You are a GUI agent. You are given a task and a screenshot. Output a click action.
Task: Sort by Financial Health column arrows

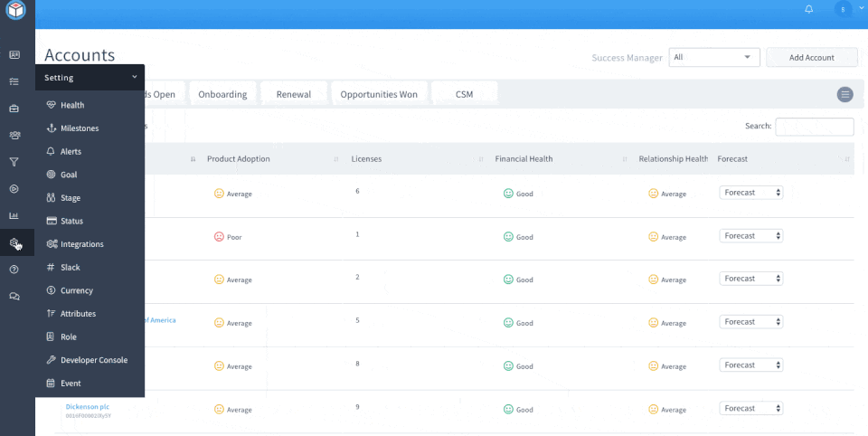[x=625, y=159]
